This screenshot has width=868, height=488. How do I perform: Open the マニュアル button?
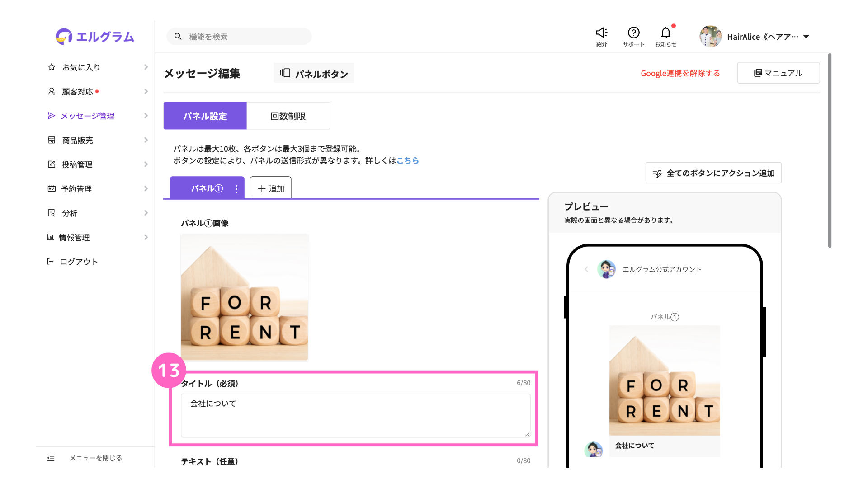778,73
